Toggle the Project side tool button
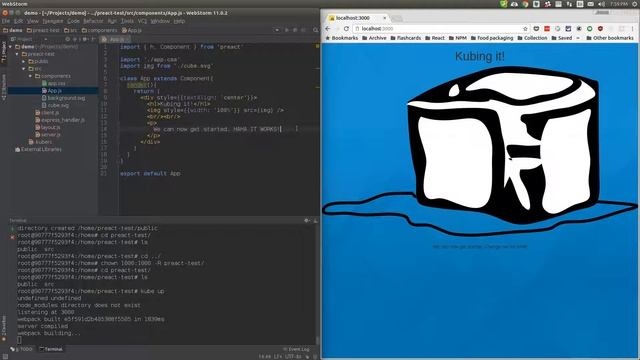640x360 pixels. (x=4, y=51)
